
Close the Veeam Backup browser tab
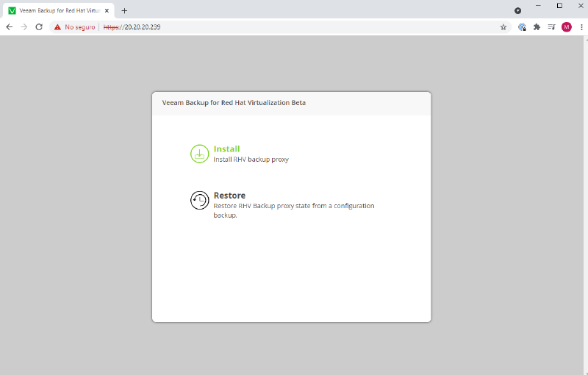(x=107, y=11)
